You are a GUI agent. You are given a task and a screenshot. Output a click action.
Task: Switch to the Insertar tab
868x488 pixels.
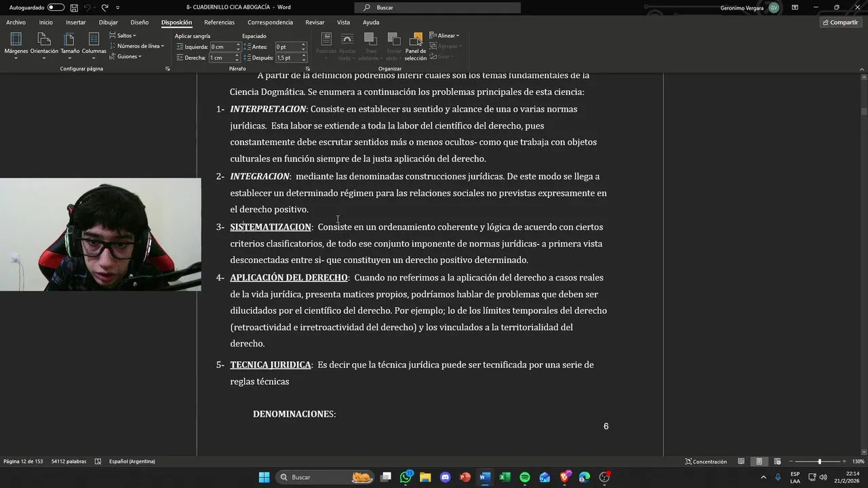(76, 22)
